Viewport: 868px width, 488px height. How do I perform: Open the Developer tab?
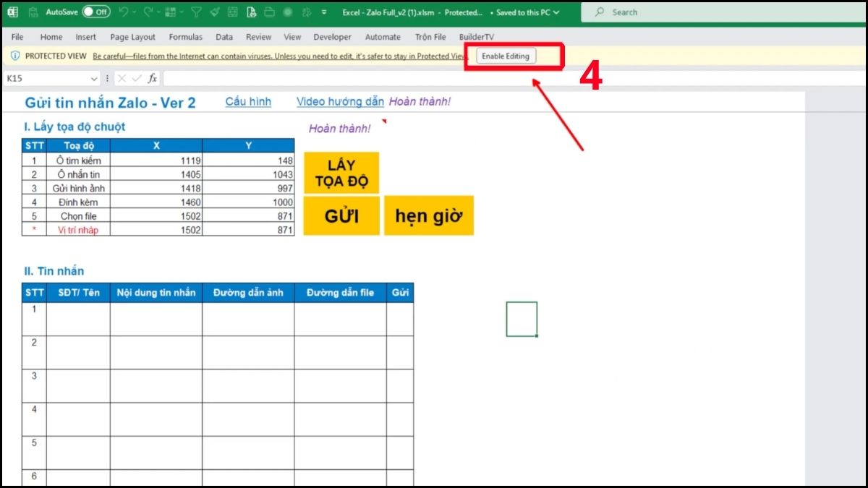coord(332,37)
